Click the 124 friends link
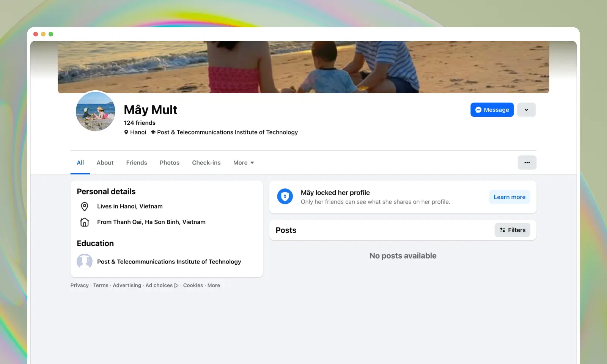The width and height of the screenshot is (607, 364). click(x=140, y=123)
